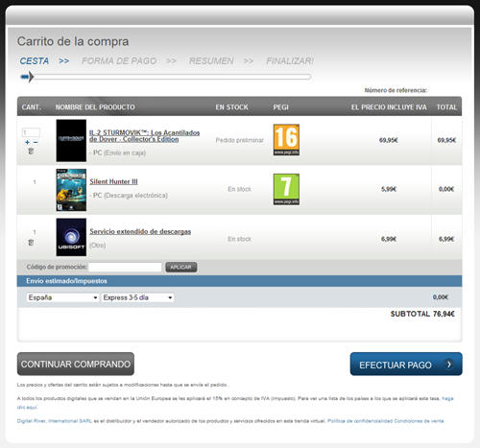Open the España country dropdown
480x448 pixels.
(62, 297)
